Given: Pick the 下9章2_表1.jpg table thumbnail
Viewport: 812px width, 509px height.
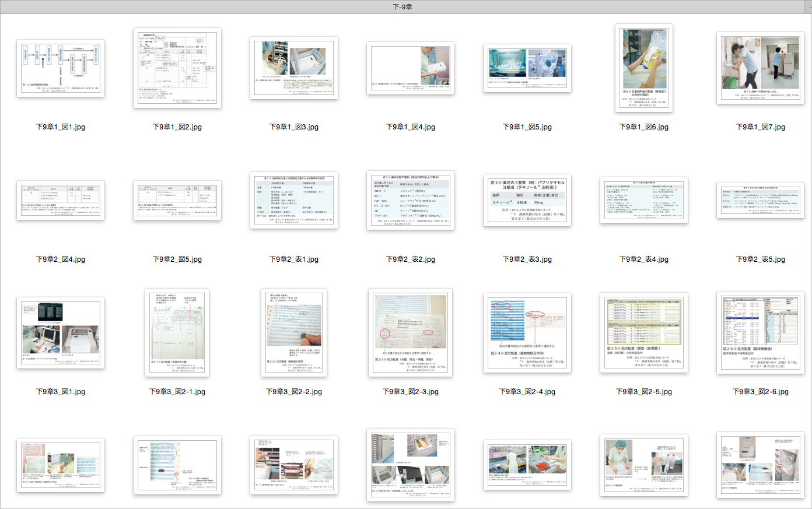Looking at the screenshot, I should click(x=294, y=201).
